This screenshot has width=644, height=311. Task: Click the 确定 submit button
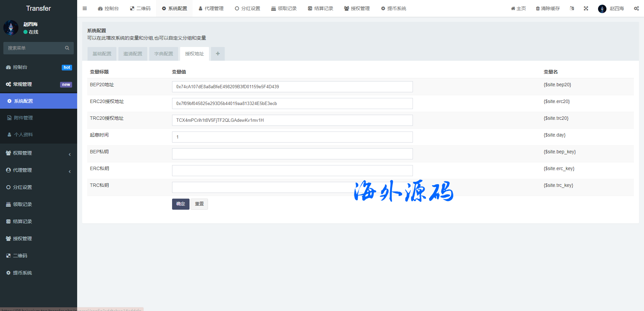point(180,204)
